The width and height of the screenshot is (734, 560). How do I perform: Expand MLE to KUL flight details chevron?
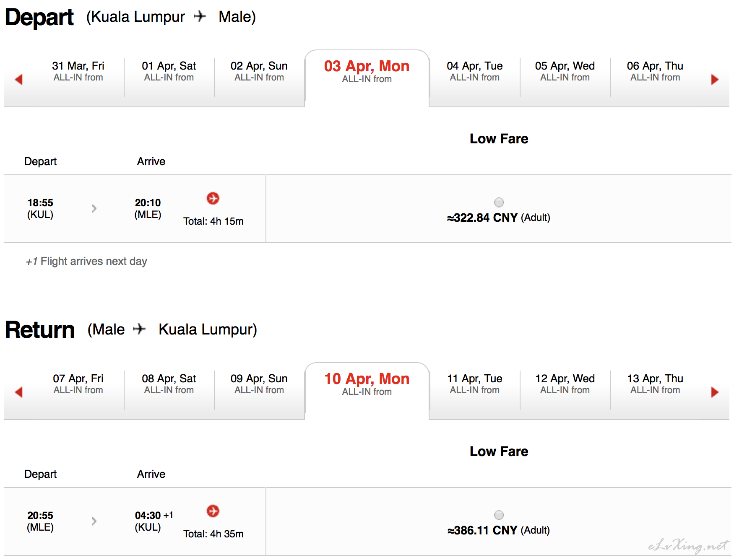(x=94, y=521)
